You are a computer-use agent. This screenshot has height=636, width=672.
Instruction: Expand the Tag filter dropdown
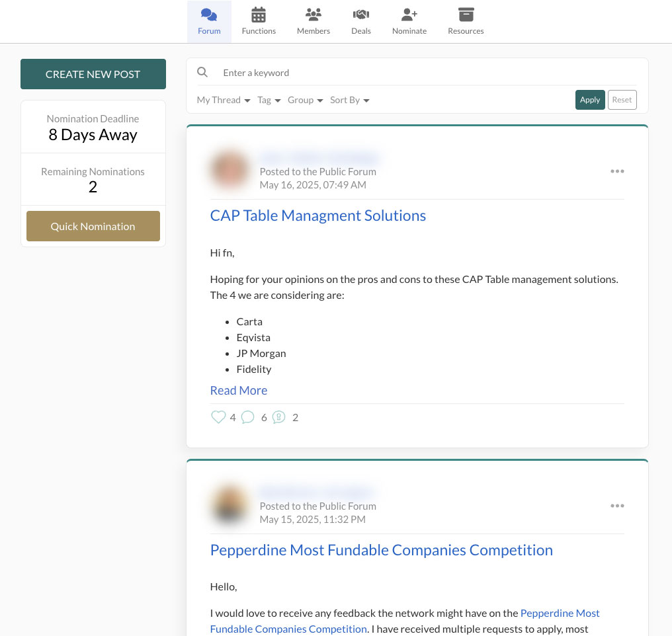pos(269,100)
